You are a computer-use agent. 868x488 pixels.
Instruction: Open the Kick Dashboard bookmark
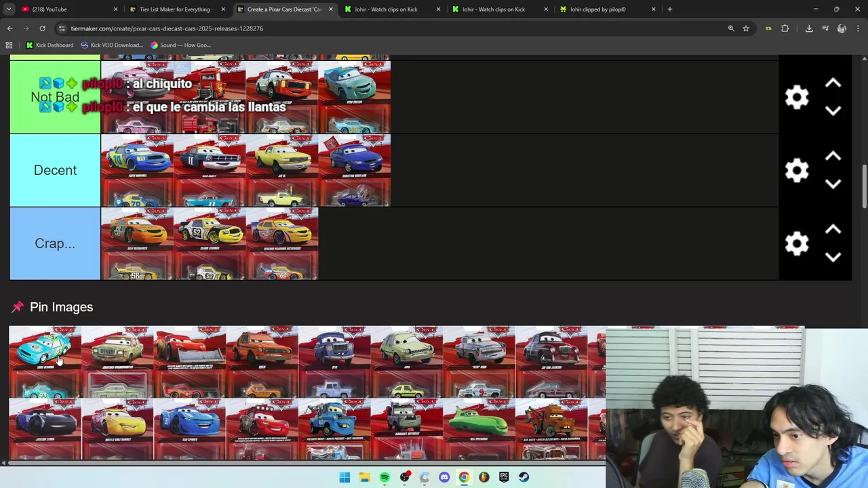coord(50,45)
